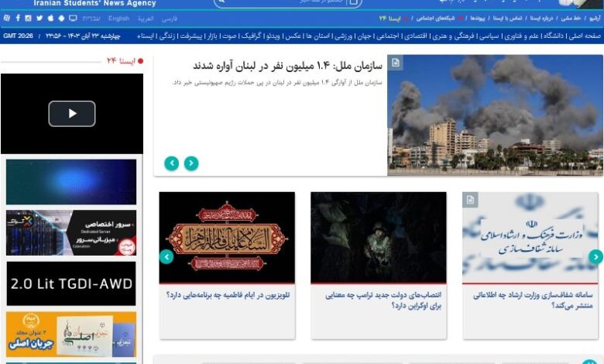604x364 pixels.
Task: Open the اجتماعی social menu
Action: coord(387,36)
